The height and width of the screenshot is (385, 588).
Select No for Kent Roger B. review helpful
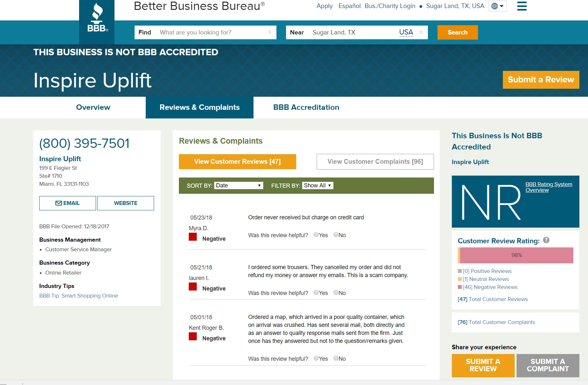pyautogui.click(x=336, y=358)
